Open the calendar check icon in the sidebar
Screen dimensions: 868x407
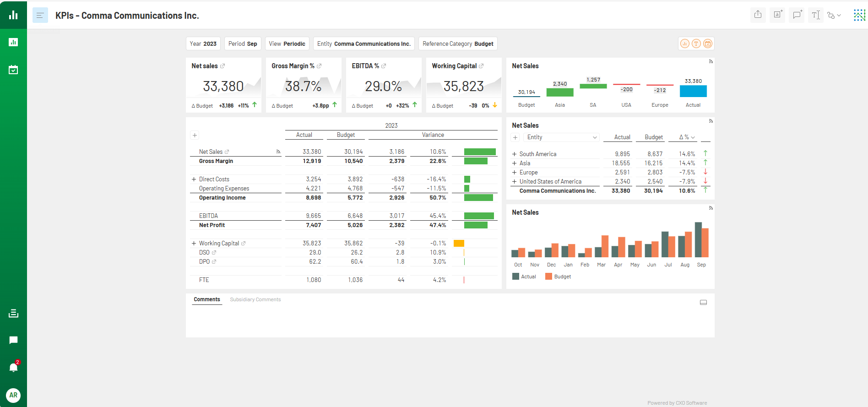point(13,70)
